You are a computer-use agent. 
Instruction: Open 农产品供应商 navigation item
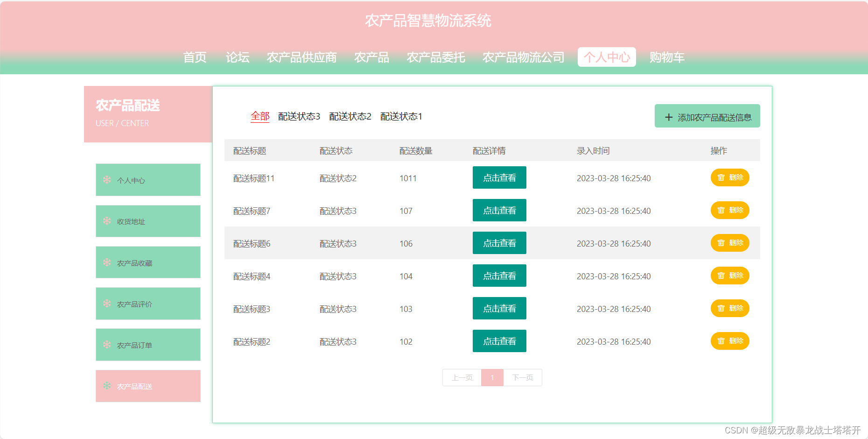click(x=301, y=57)
